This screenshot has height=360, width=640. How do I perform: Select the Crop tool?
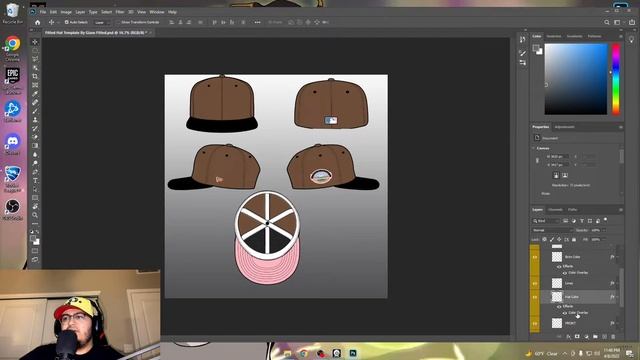35,76
